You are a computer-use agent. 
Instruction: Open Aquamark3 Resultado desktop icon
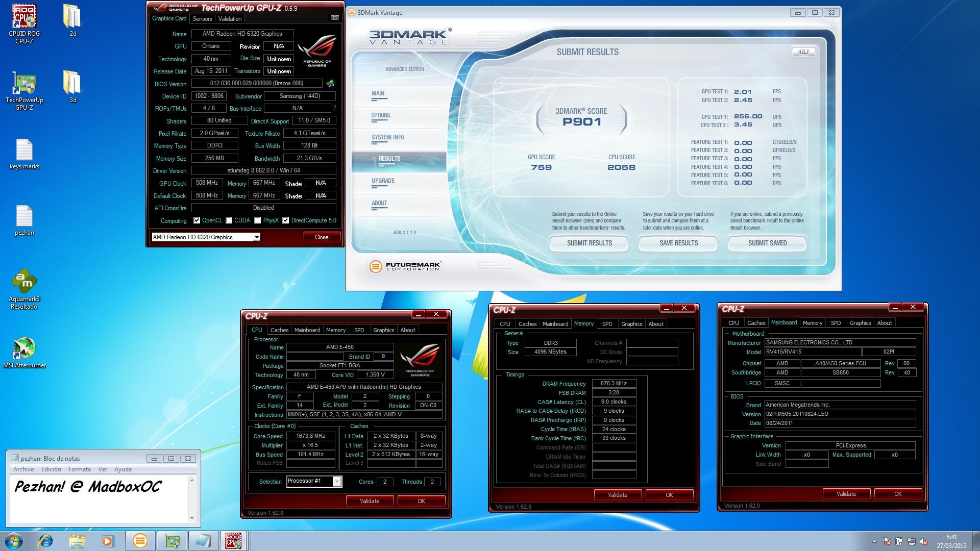[24, 289]
